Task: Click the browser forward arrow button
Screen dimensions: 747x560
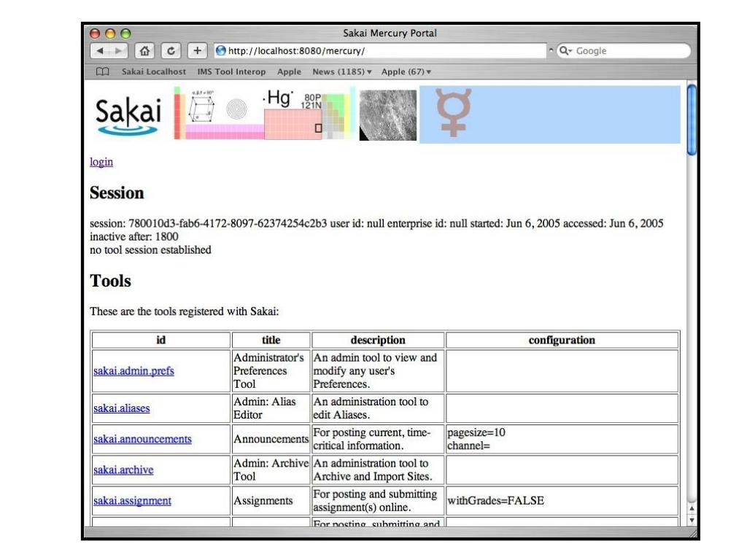Action: click(x=118, y=50)
